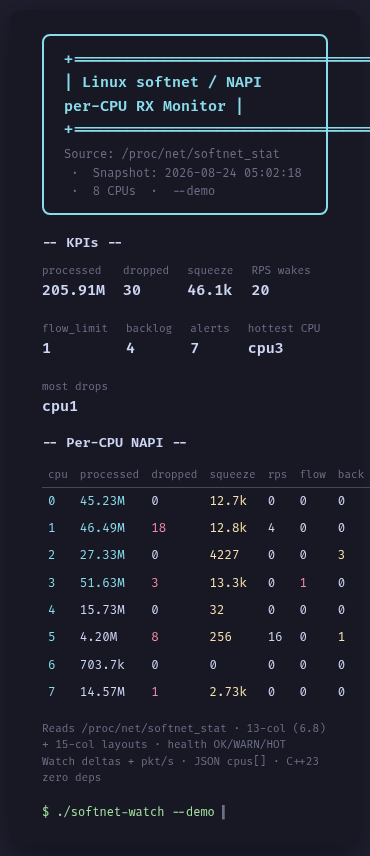This screenshot has height=856, width=370.
Task: Click the './softnet-watch --demo' command prompt
Action: [135, 812]
